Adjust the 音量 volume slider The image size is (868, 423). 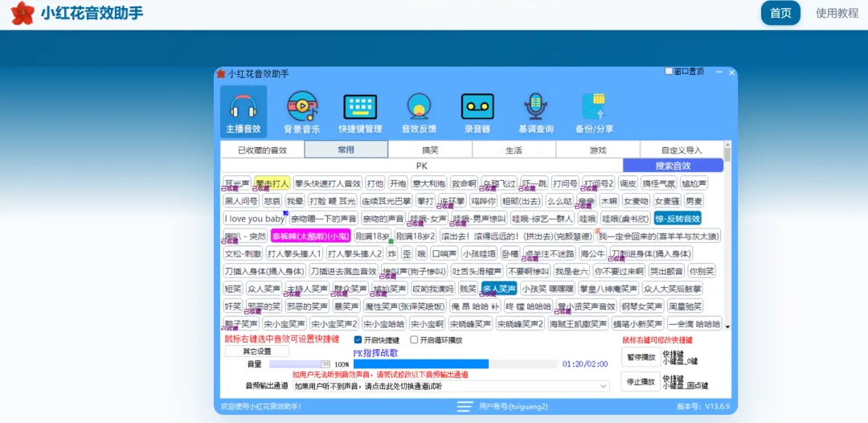pyautogui.click(x=300, y=364)
